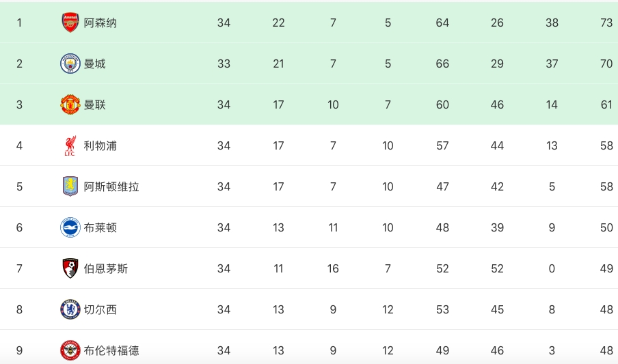Select the 曼联 team name
This screenshot has height=364, width=618.
[x=95, y=104]
